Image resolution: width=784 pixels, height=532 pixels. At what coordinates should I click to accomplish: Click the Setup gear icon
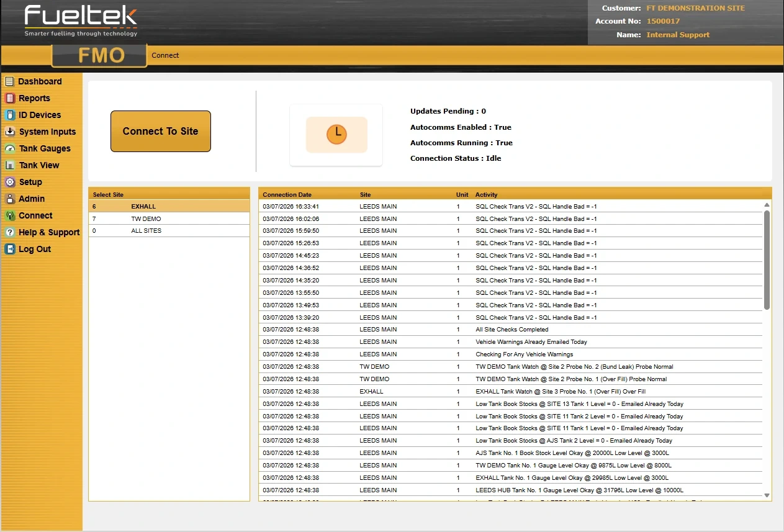[9, 182]
